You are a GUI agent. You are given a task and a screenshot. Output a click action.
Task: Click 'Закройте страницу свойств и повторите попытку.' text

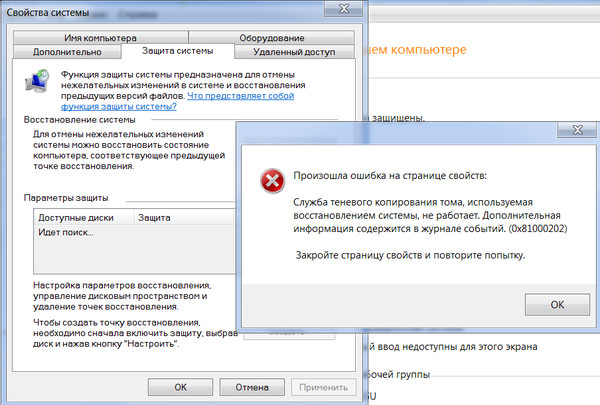[x=410, y=255]
